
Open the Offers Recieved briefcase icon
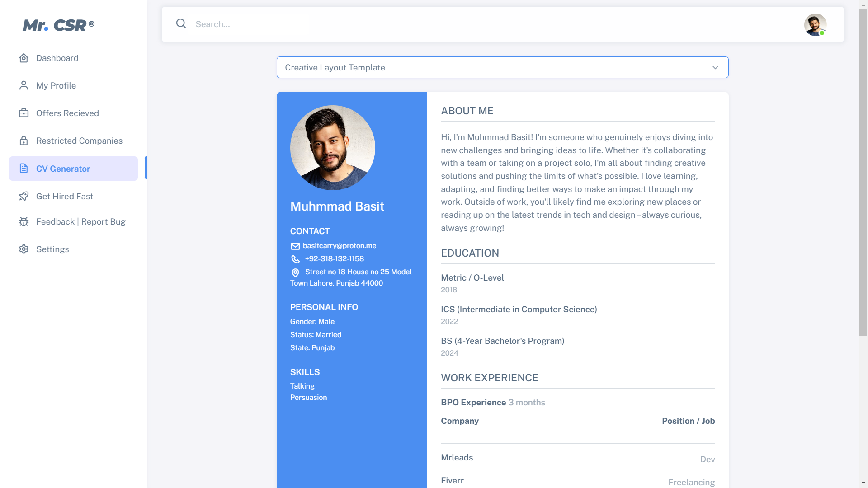[x=24, y=113]
